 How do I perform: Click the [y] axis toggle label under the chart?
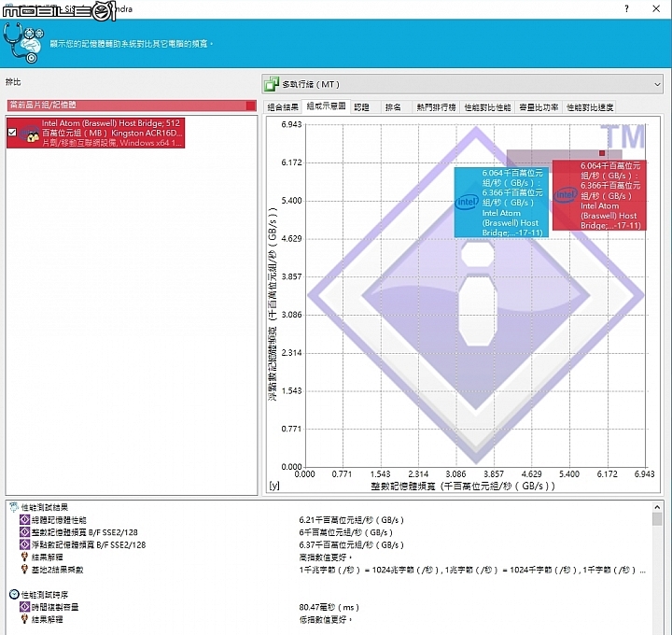point(274,486)
